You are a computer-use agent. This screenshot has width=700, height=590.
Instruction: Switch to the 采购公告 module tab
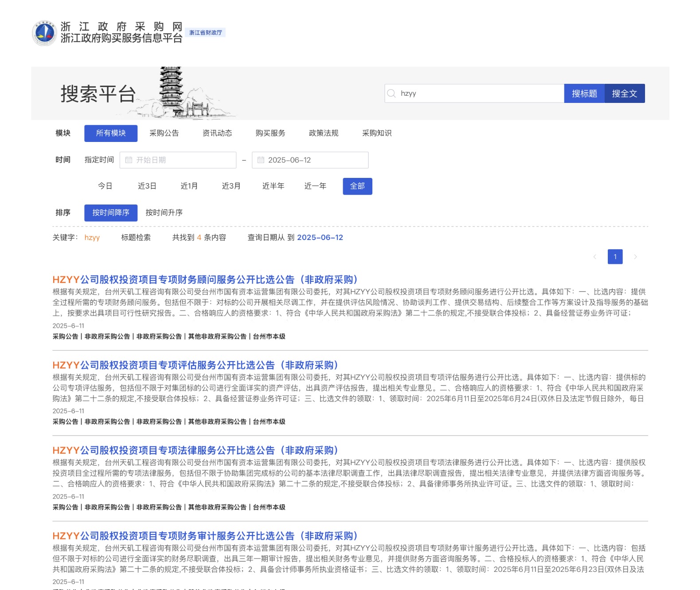pyautogui.click(x=164, y=133)
